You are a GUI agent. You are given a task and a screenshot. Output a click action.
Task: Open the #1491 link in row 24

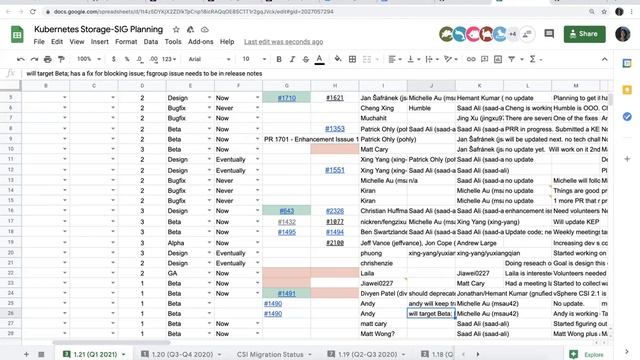point(287,293)
